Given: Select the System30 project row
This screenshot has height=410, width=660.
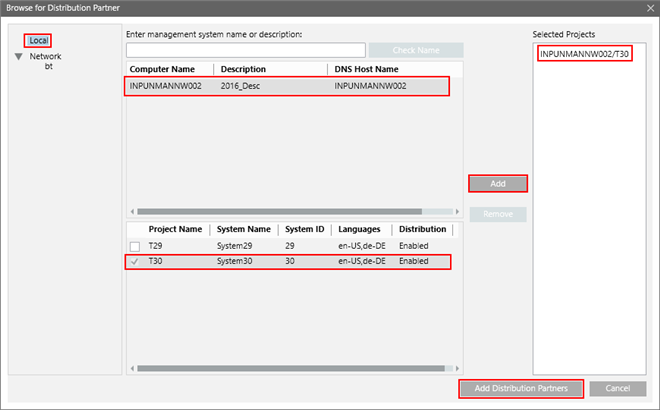Looking at the screenshot, I should point(240,262).
